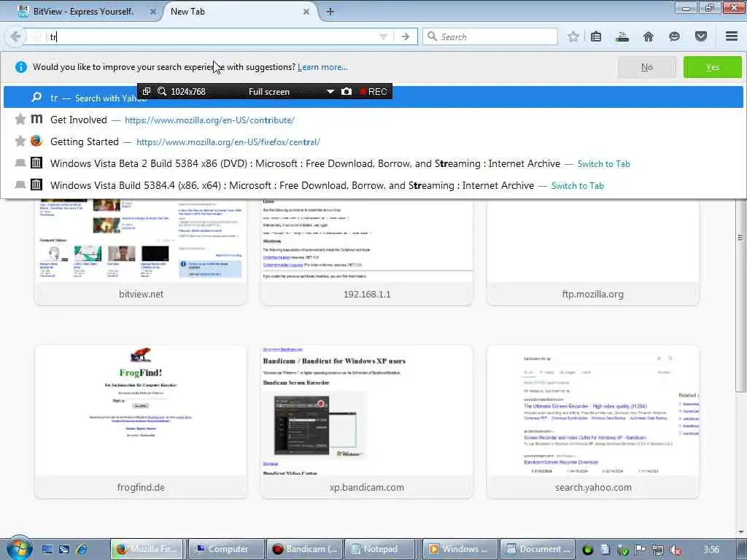Screen dimensions: 747x560
Task: Go to the home page icon
Action: pos(648,36)
